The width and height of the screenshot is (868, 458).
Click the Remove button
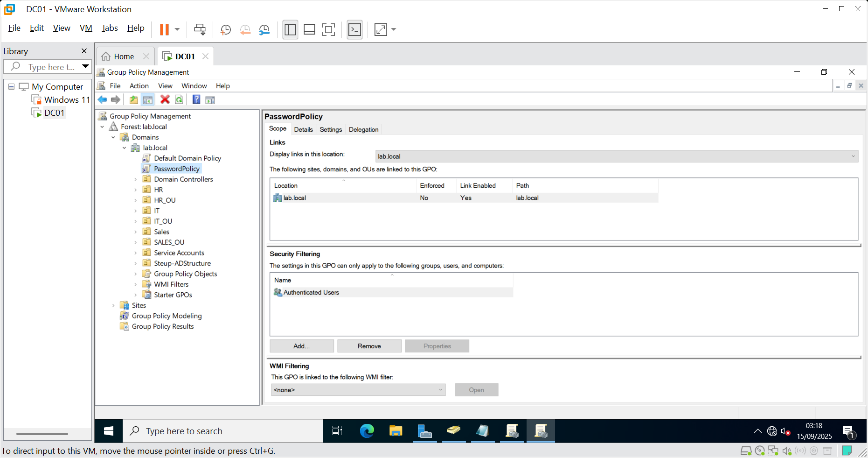[x=369, y=346]
